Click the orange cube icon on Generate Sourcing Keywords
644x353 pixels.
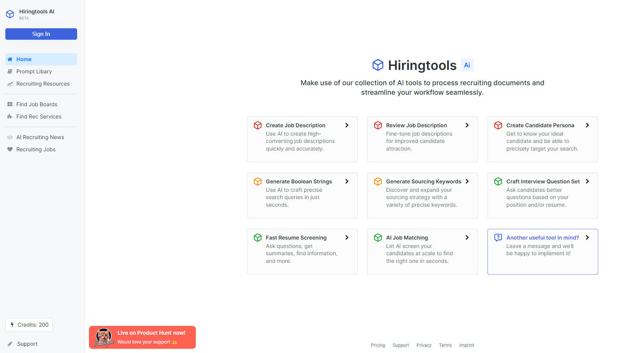click(378, 181)
